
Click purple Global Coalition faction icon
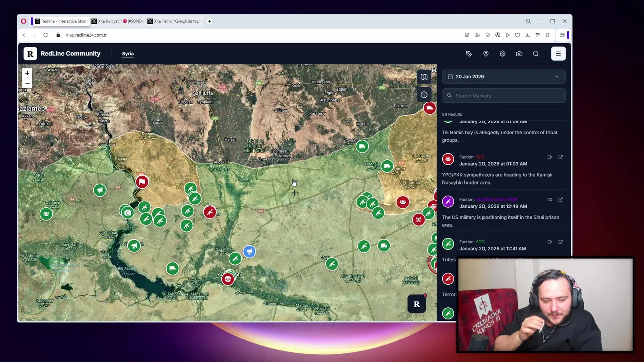pos(448,202)
